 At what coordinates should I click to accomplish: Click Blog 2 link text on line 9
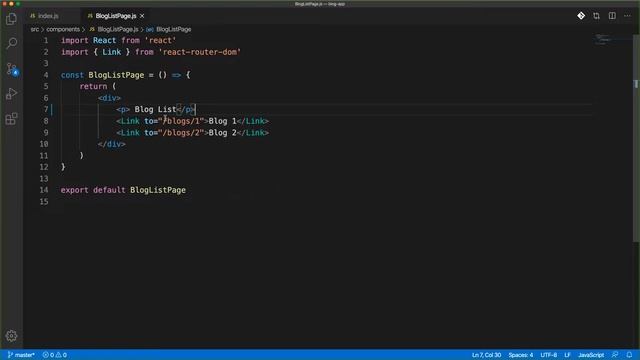222,133
